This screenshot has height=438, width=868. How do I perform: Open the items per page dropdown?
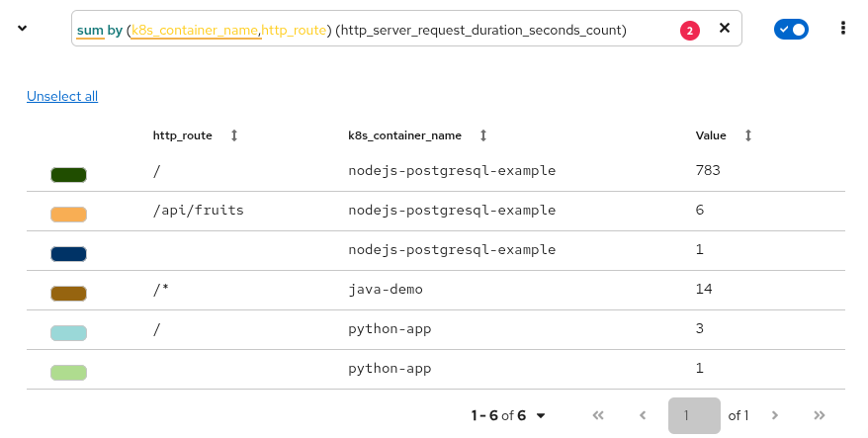[x=509, y=415]
